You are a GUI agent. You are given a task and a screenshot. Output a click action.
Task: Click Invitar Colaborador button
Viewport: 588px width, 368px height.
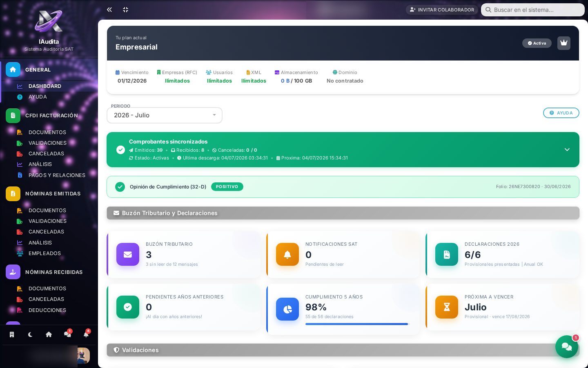pos(442,10)
